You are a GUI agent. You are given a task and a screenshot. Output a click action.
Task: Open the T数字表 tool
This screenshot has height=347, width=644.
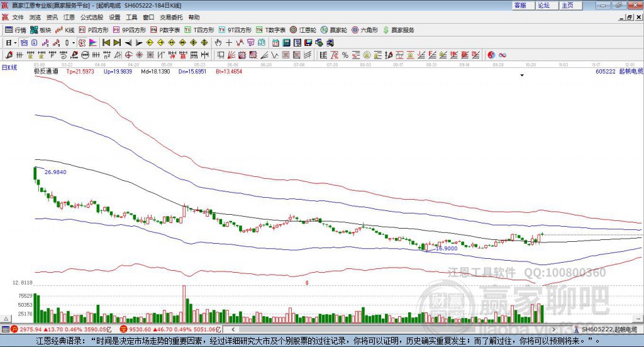point(270,30)
